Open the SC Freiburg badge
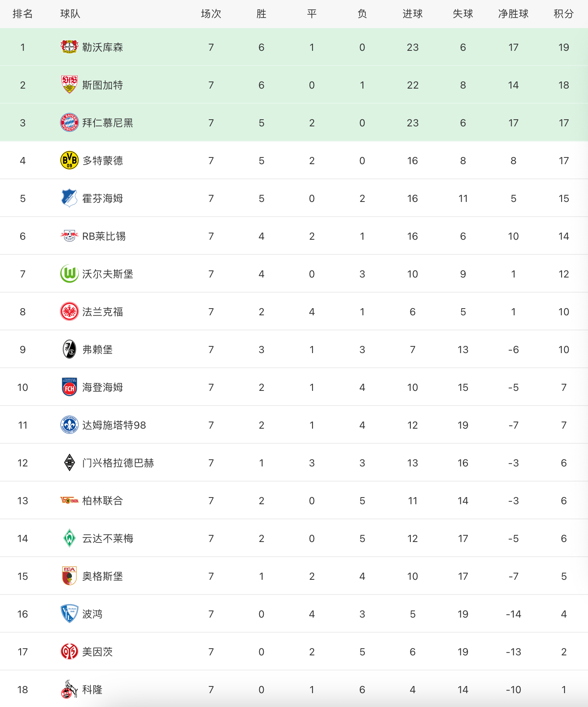This screenshot has width=588, height=707. [x=69, y=349]
